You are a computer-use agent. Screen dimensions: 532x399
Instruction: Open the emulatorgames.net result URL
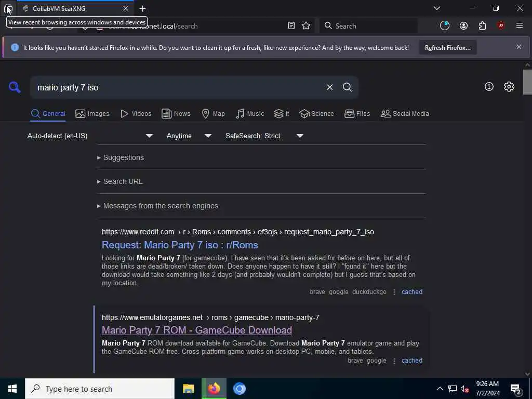[210, 317]
